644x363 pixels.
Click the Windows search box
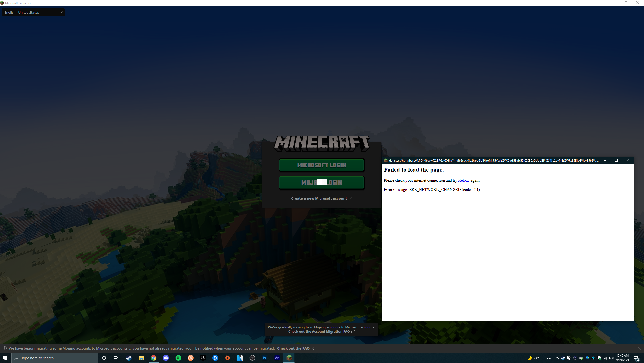(54, 358)
